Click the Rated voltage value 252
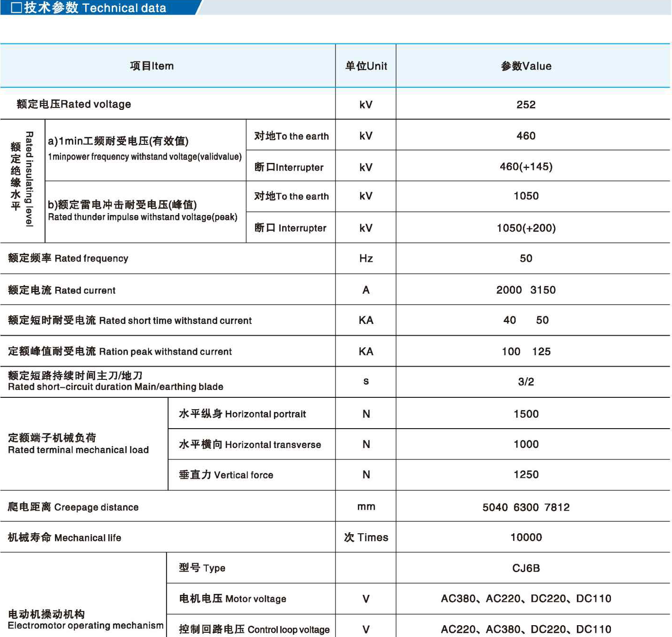 pyautogui.click(x=526, y=105)
